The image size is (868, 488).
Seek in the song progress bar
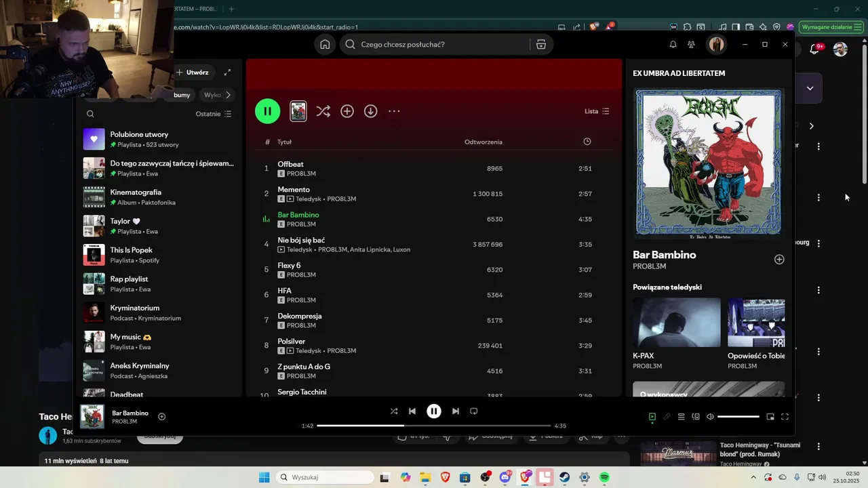434,426
